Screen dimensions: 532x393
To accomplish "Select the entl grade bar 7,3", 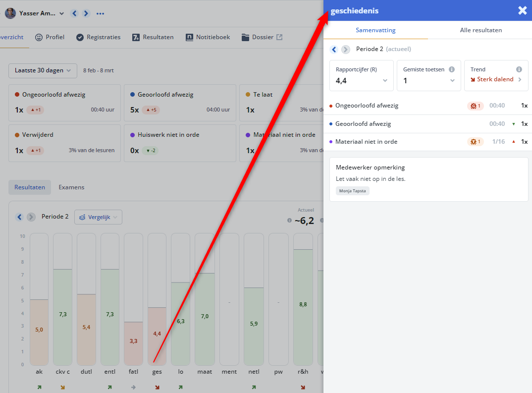I will [110, 317].
